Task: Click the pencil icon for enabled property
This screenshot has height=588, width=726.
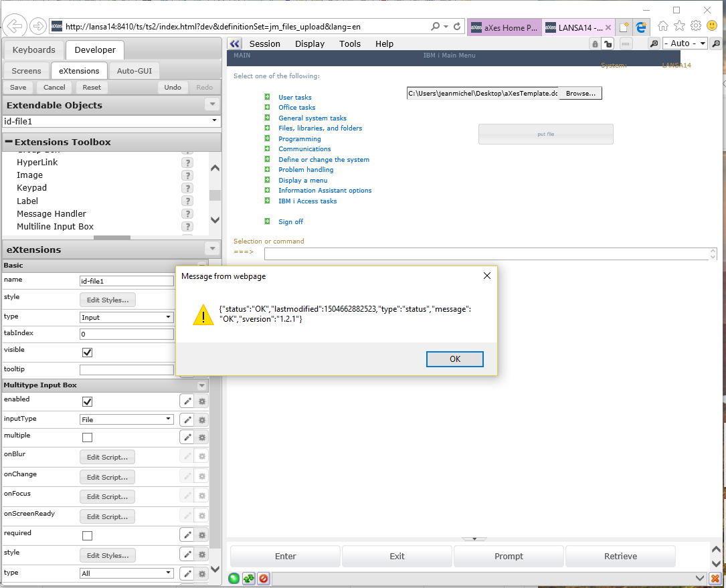Action: (187, 401)
